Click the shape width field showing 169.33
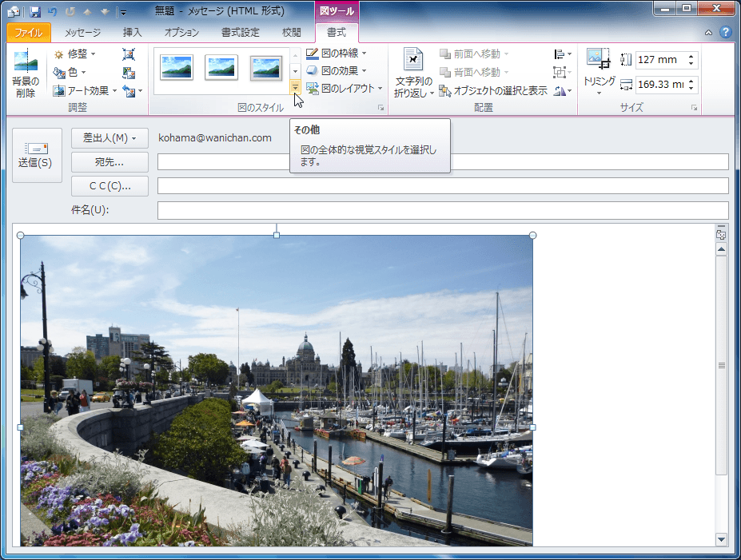The image size is (741, 560). point(660,85)
